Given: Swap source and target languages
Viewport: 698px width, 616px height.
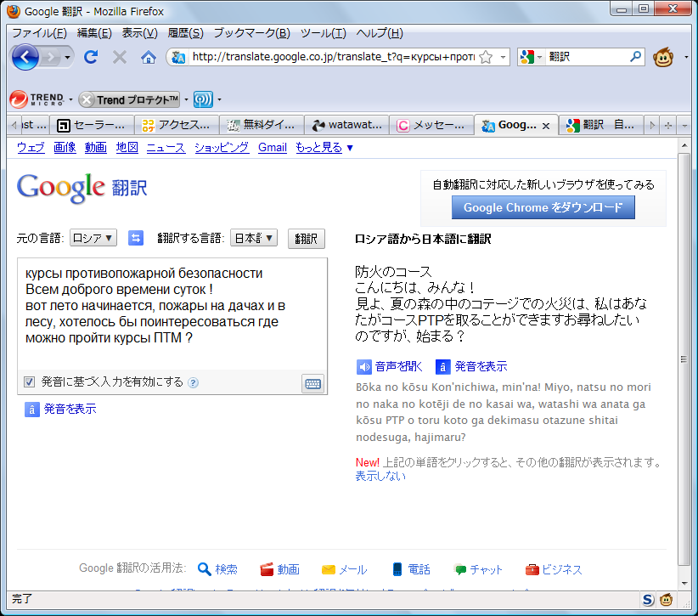Looking at the screenshot, I should point(136,238).
